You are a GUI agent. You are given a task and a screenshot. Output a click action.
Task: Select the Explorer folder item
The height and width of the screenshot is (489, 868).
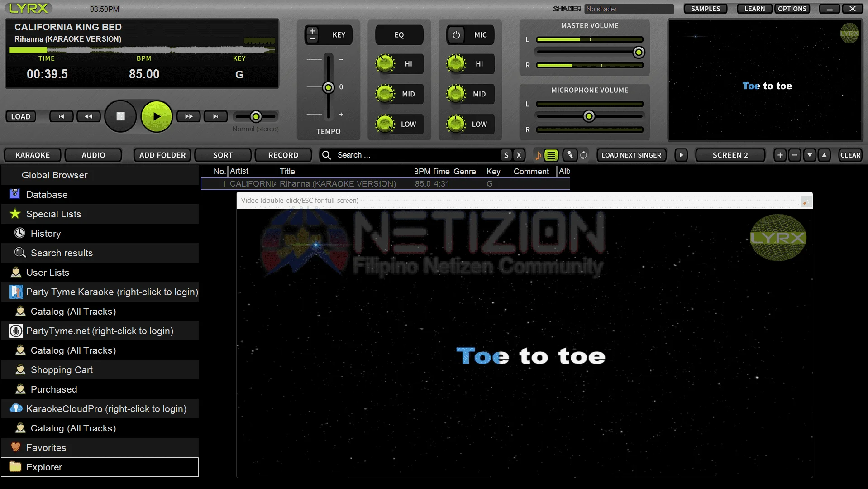[x=100, y=467]
